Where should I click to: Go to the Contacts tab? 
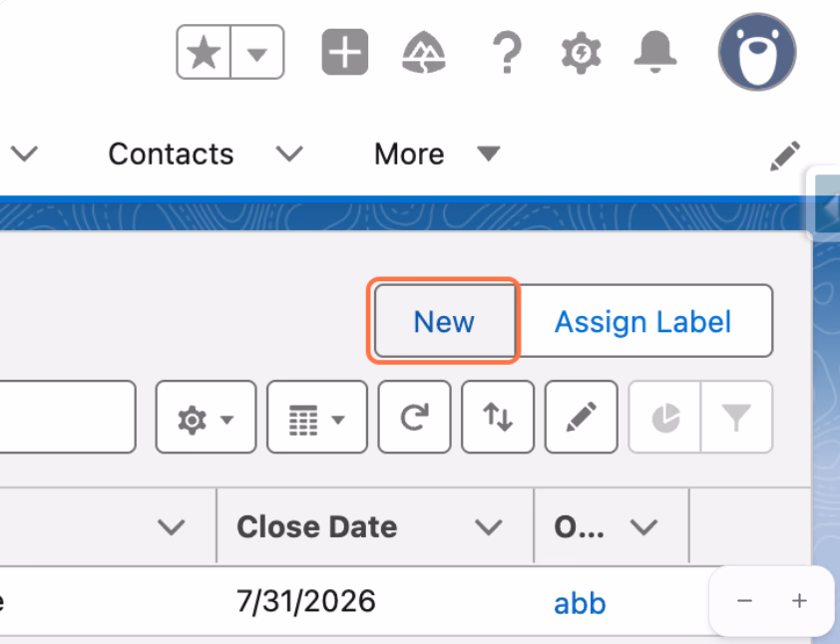171,154
